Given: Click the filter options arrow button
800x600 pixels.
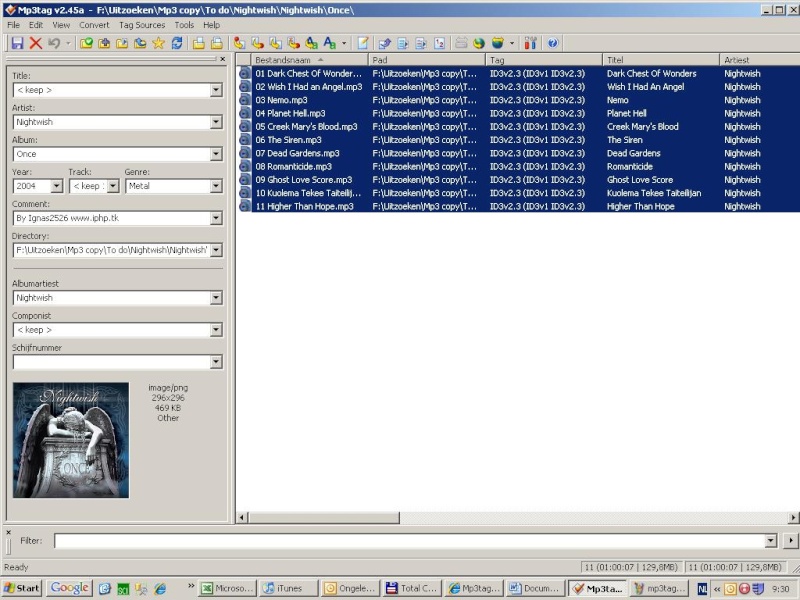Looking at the screenshot, I should pyautogui.click(x=791, y=541).
